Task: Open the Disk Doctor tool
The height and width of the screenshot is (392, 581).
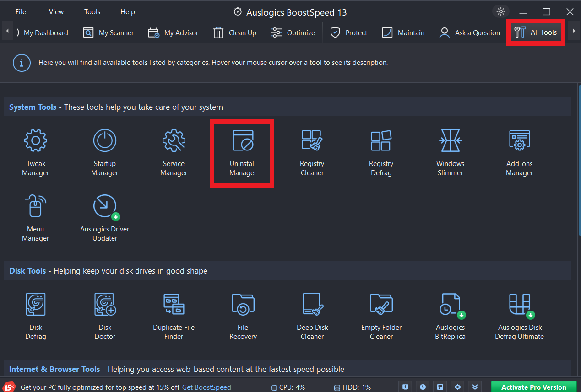Action: (104, 316)
